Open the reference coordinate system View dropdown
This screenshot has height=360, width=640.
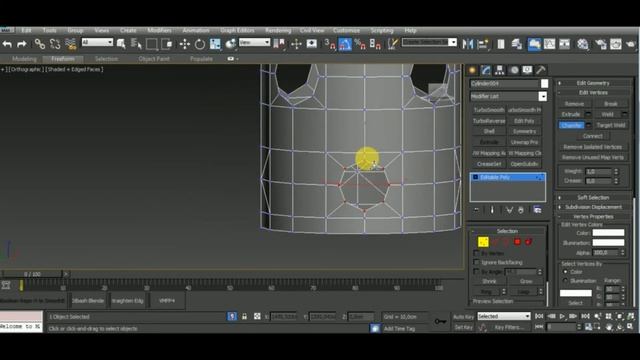(x=254, y=42)
